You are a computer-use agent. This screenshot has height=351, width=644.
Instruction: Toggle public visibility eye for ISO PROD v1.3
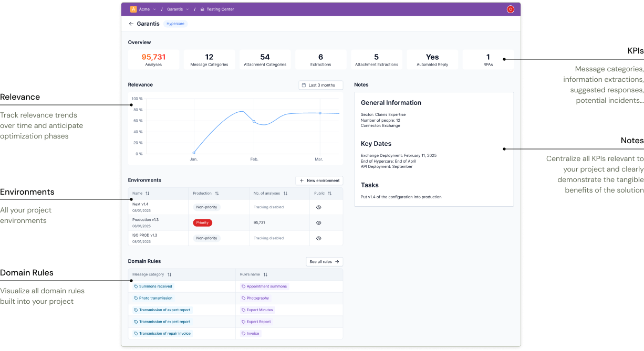coord(319,238)
